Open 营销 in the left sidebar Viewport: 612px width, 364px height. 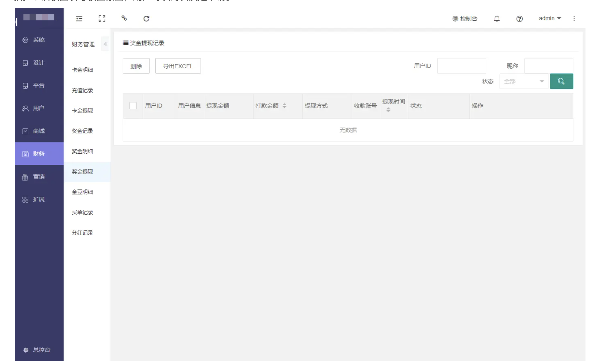pyautogui.click(x=39, y=177)
